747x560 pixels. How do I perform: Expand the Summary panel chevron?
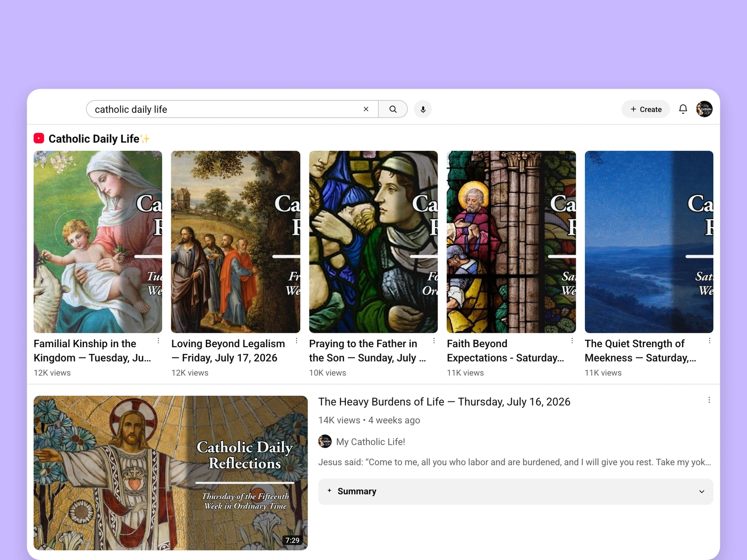tap(702, 491)
